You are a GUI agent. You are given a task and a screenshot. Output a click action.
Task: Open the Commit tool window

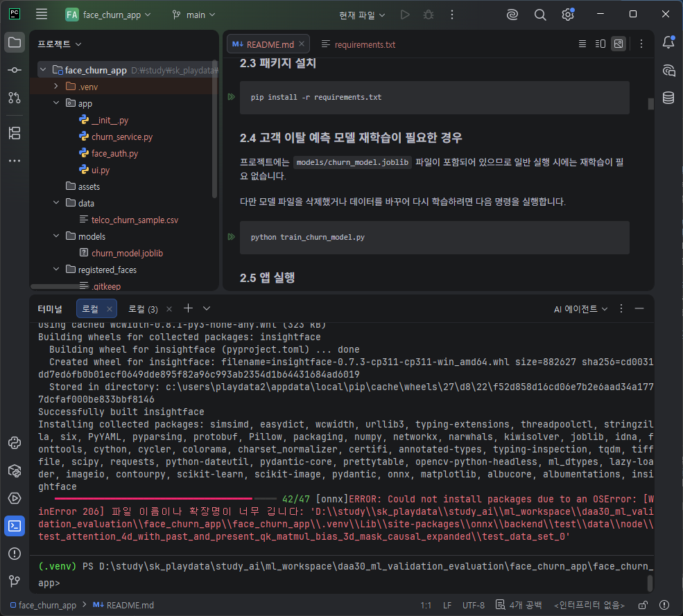[x=15, y=70]
